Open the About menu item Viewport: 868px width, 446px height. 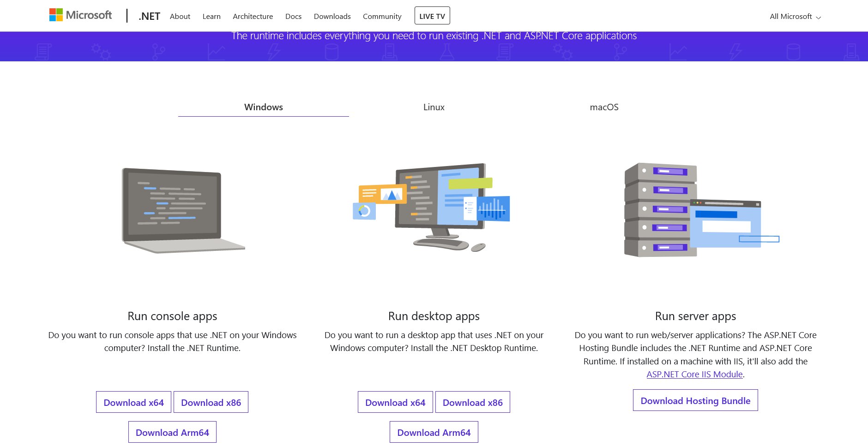pos(180,16)
